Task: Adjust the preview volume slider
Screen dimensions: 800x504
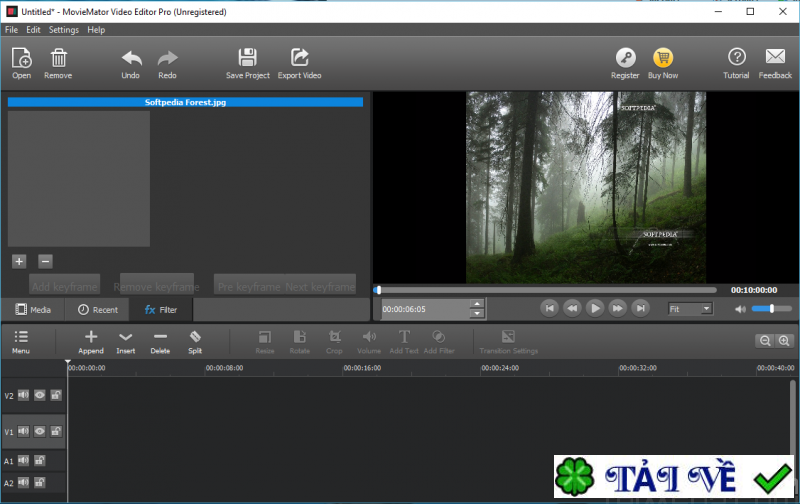Action: click(771, 309)
